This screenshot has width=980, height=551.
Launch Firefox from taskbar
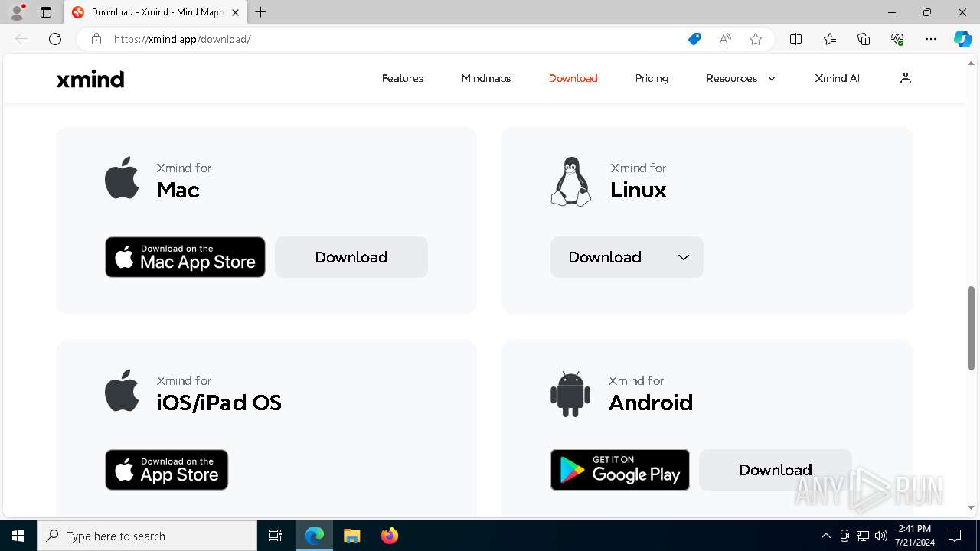coord(390,536)
